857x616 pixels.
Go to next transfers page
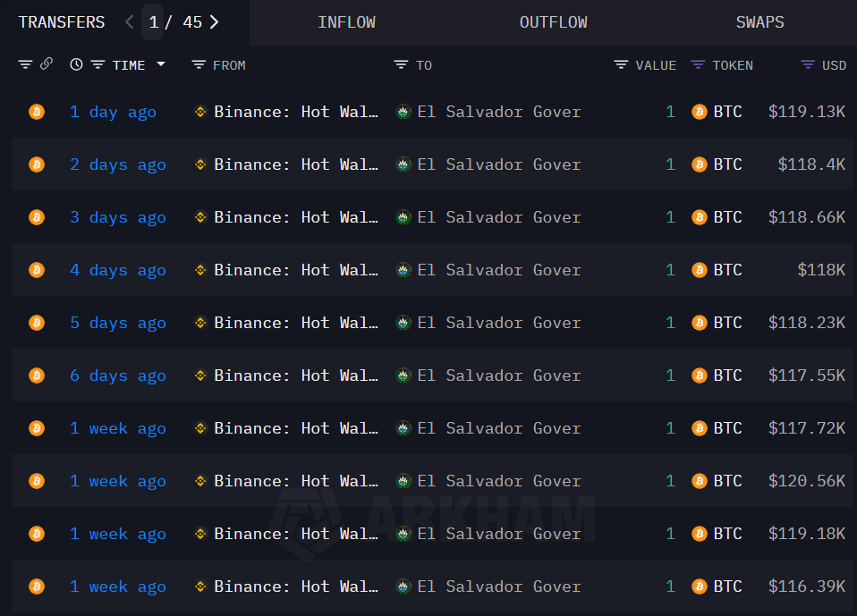[x=214, y=22]
